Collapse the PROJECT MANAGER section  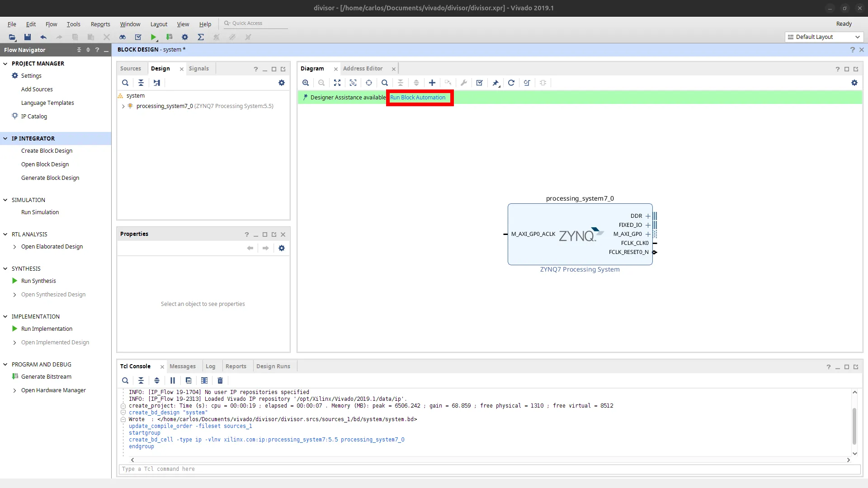pyautogui.click(x=5, y=64)
